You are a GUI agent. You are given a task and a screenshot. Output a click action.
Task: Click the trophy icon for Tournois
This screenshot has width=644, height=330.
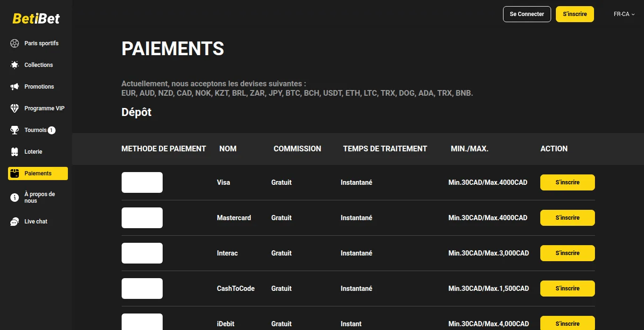coord(15,130)
